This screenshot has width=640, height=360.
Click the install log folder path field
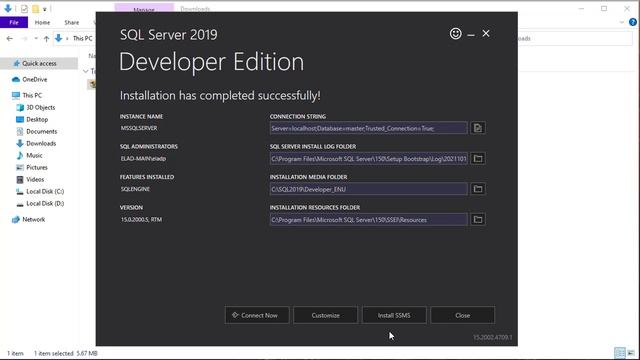click(x=369, y=158)
